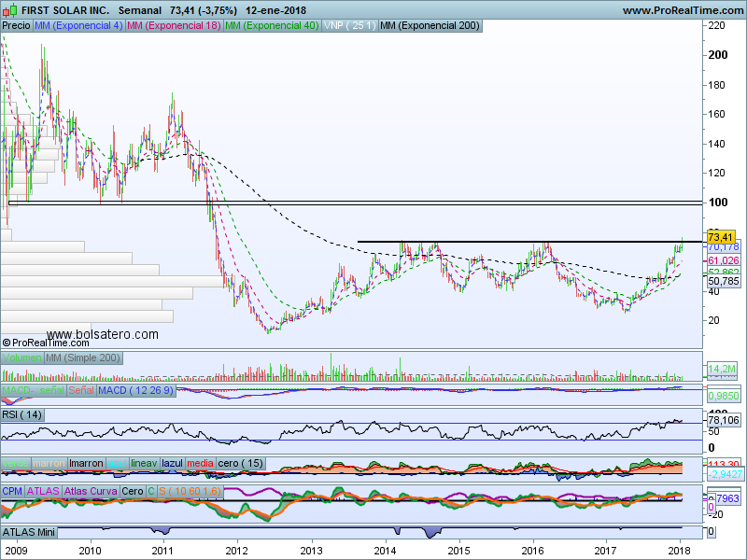747x560 pixels.
Task: Click the candlestick icon beside FIRST SOLAR INC.
Action: pyautogui.click(x=10, y=10)
